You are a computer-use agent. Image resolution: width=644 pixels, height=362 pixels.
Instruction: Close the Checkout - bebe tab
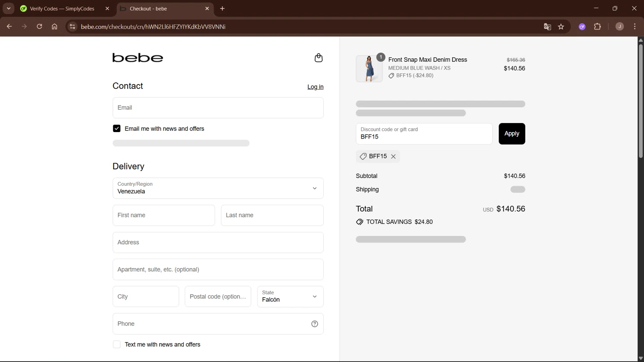click(x=207, y=9)
